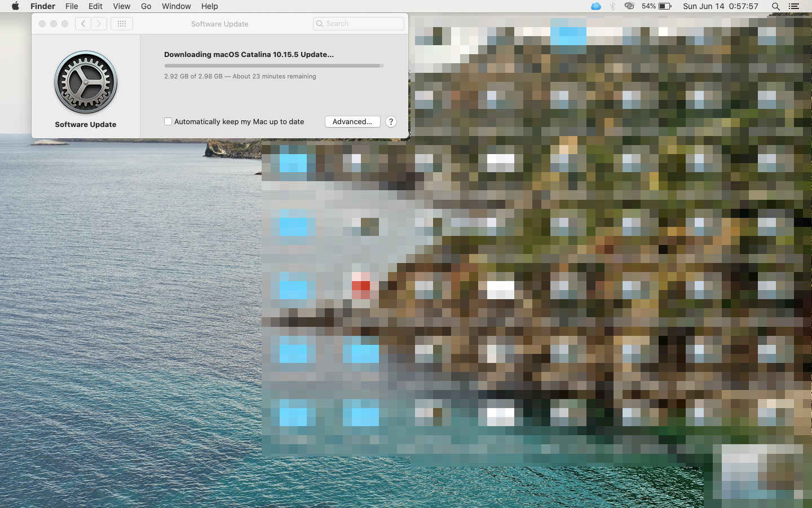Focus the System Preferences search field

pyautogui.click(x=359, y=24)
